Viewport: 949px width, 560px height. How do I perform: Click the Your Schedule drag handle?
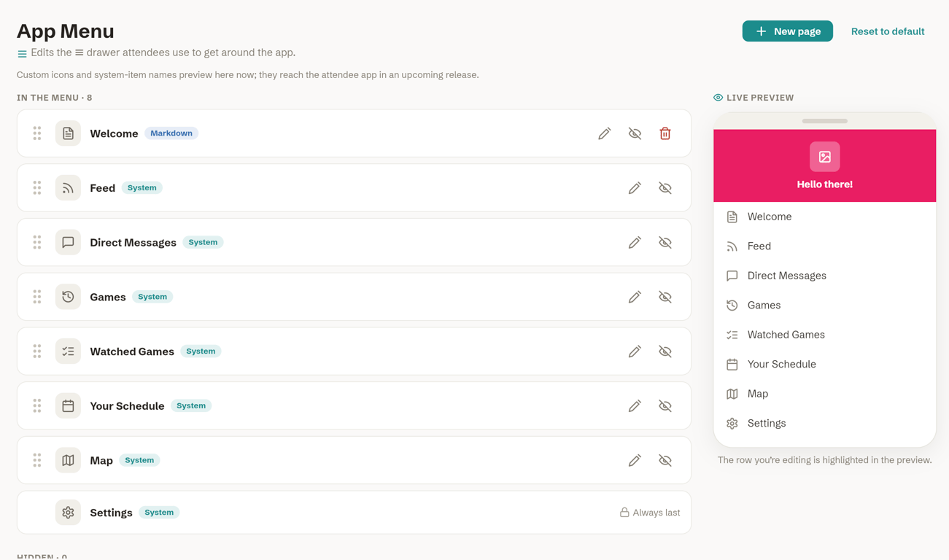point(37,405)
